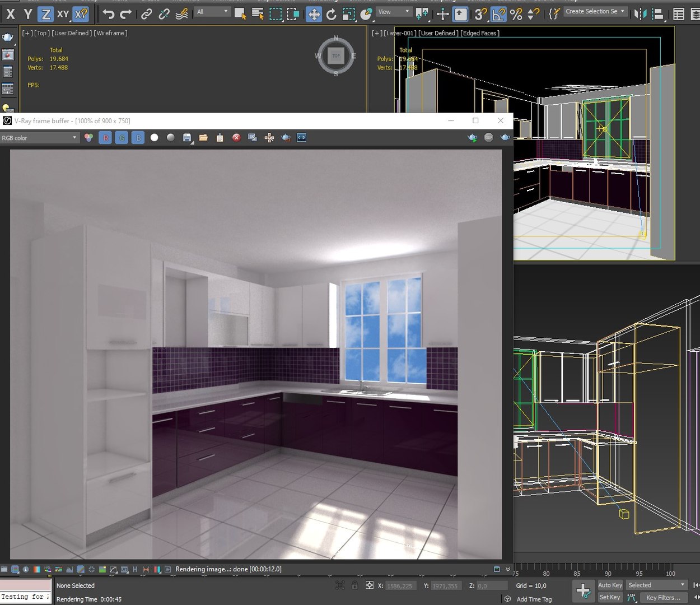Select the Link tool icon
The width and height of the screenshot is (700, 605).
click(147, 14)
